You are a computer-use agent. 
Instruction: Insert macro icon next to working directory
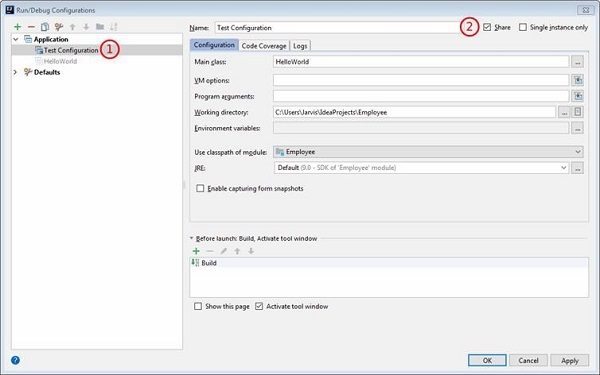(577, 112)
